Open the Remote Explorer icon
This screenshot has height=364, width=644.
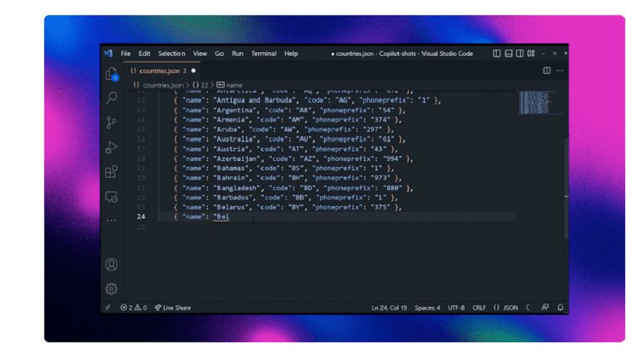(111, 197)
